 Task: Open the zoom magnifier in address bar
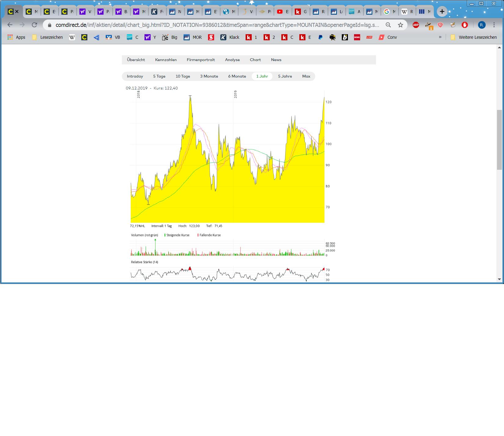(x=388, y=25)
